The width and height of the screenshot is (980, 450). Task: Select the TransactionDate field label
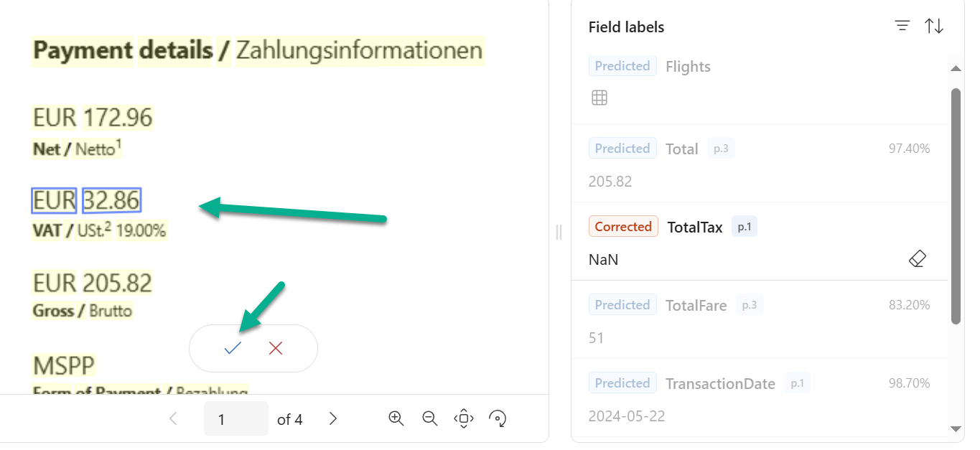coord(720,383)
